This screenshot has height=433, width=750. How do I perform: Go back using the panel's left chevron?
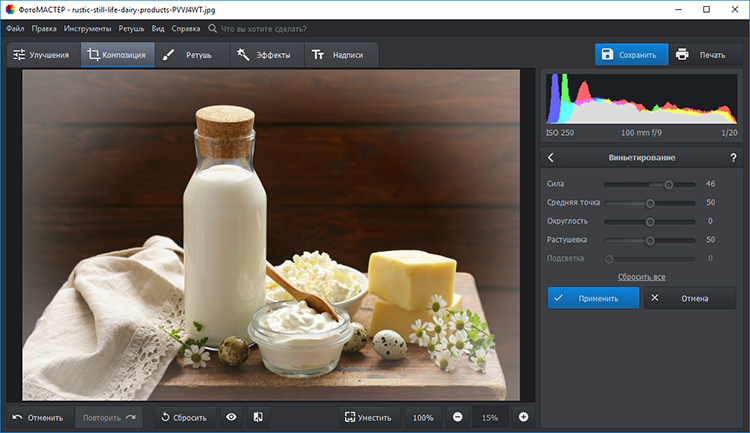(x=551, y=158)
